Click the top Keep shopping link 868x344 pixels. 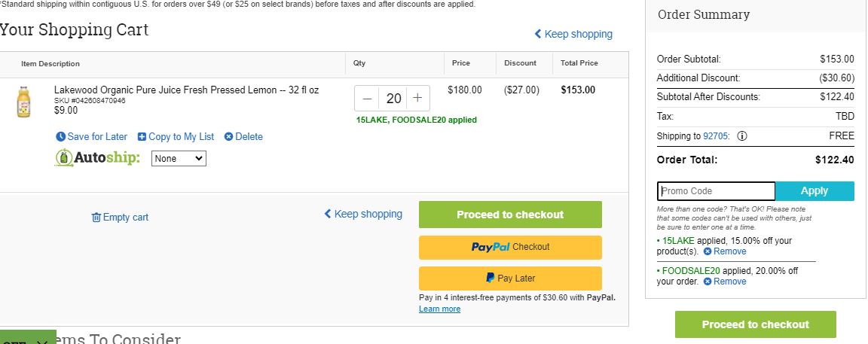pyautogui.click(x=573, y=34)
